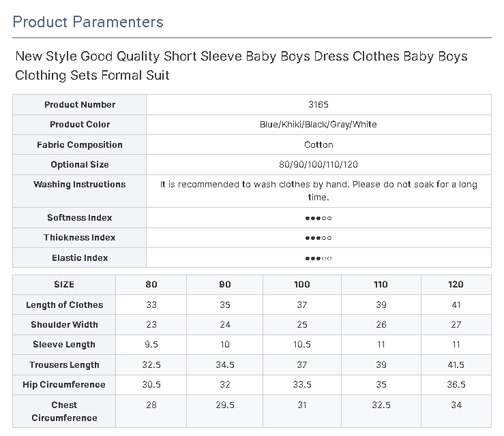Screen dimensions: 504x436
Task: Click the washing instructions text
Action: pyautogui.click(x=318, y=191)
